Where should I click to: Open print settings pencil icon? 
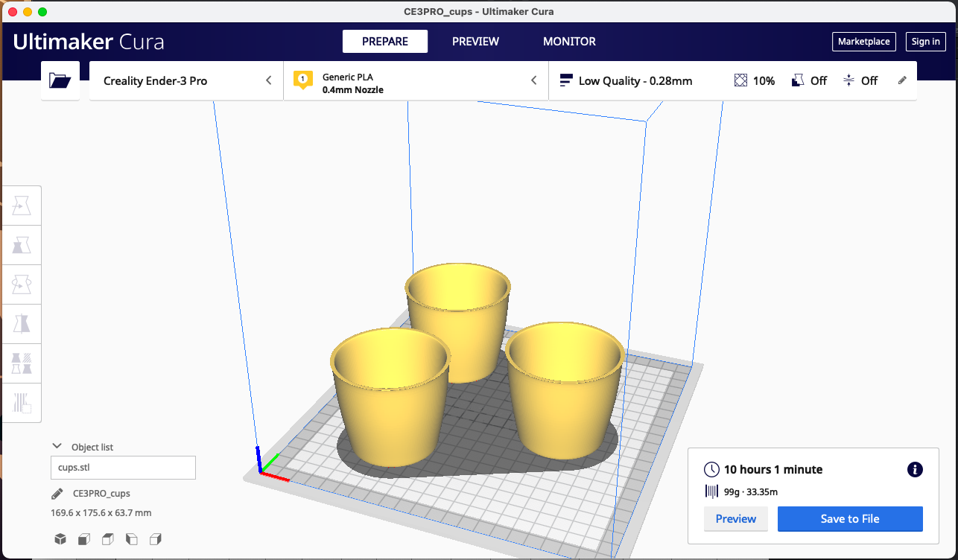pos(902,80)
